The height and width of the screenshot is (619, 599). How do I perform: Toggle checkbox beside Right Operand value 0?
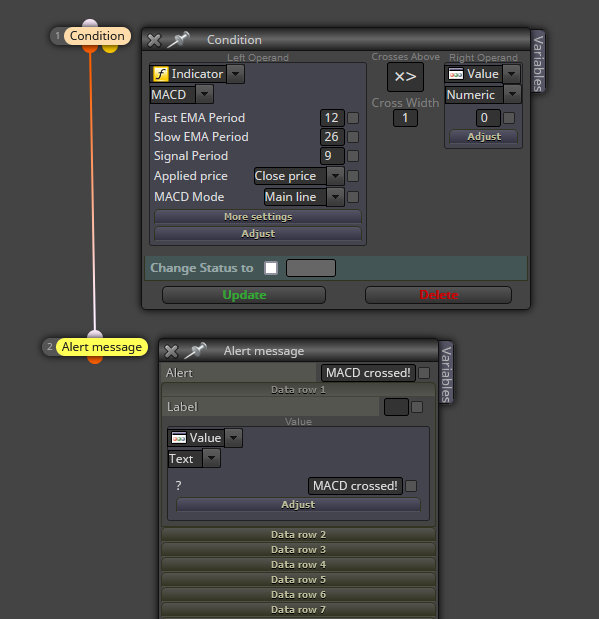tap(509, 118)
